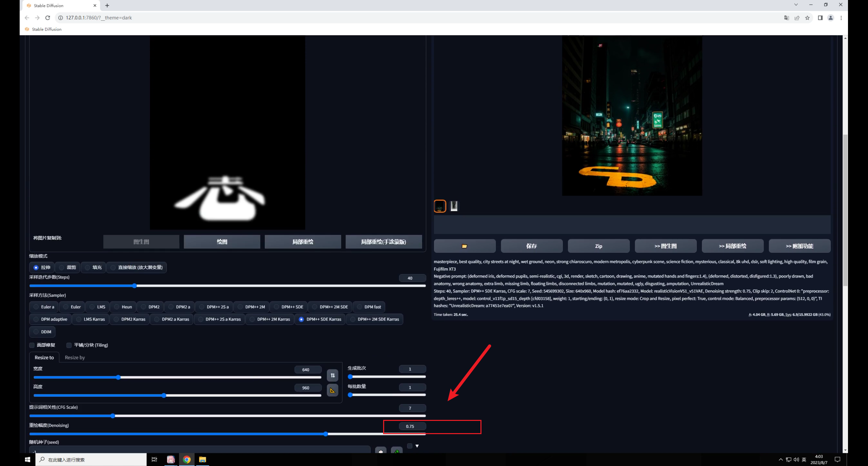The width and height of the screenshot is (868, 466).
Task: Choose the 裁剪 resize mode
Action: 67,267
